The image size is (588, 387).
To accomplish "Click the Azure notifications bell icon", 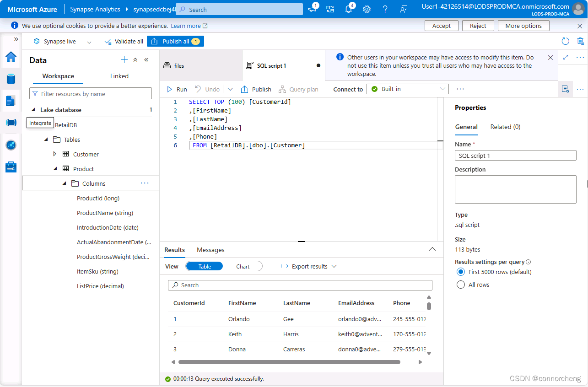I will point(348,9).
